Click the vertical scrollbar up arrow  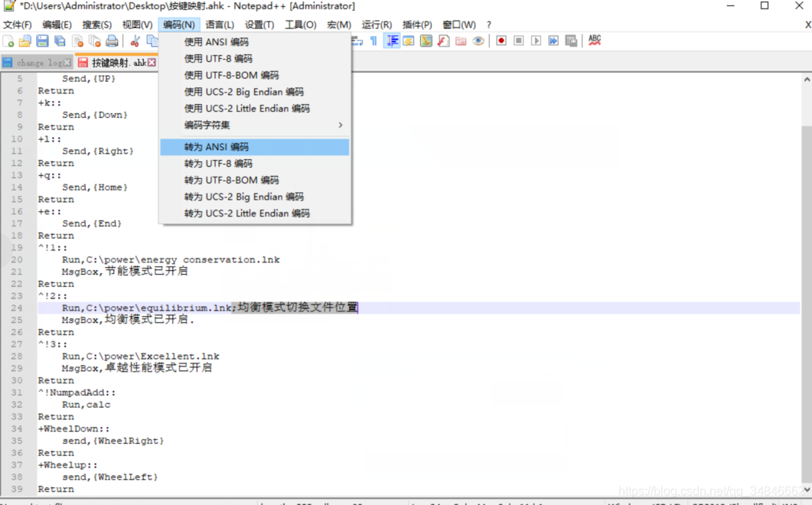[807, 80]
